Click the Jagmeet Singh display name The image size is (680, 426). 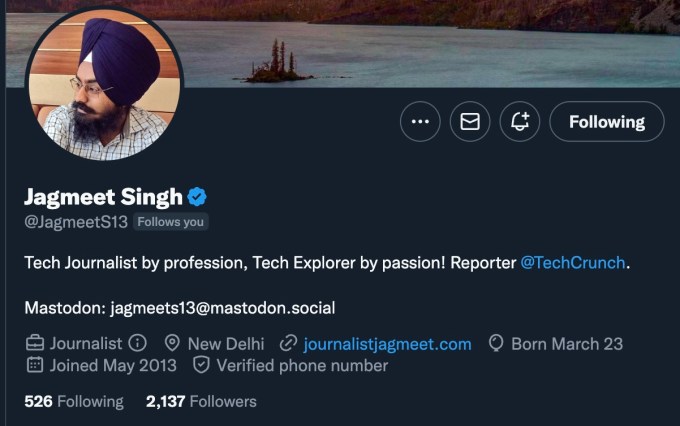pos(103,196)
